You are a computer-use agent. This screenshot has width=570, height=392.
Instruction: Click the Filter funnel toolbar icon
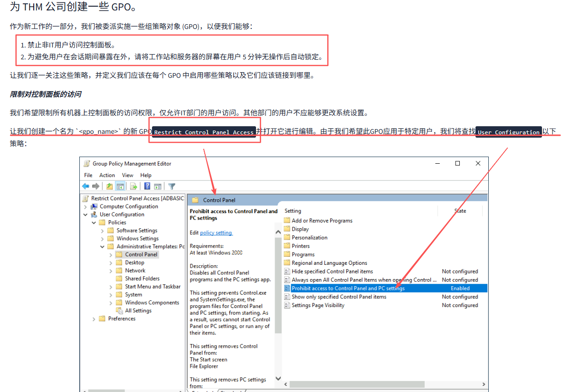point(172,187)
